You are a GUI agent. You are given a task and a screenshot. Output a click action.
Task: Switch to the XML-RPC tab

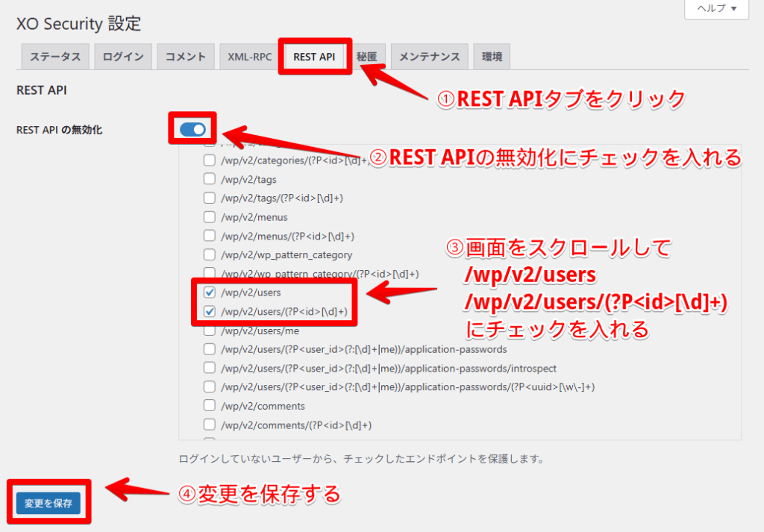click(249, 57)
